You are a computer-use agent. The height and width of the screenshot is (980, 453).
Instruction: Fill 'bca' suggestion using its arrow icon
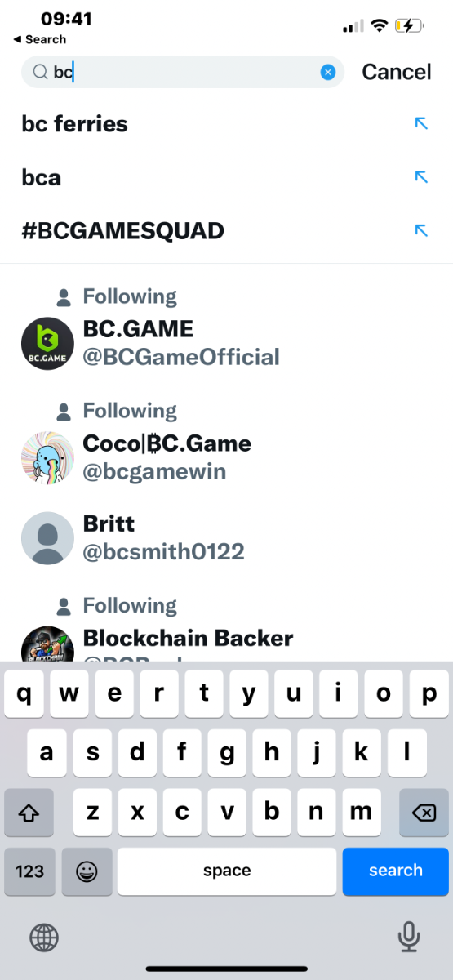coord(421,176)
